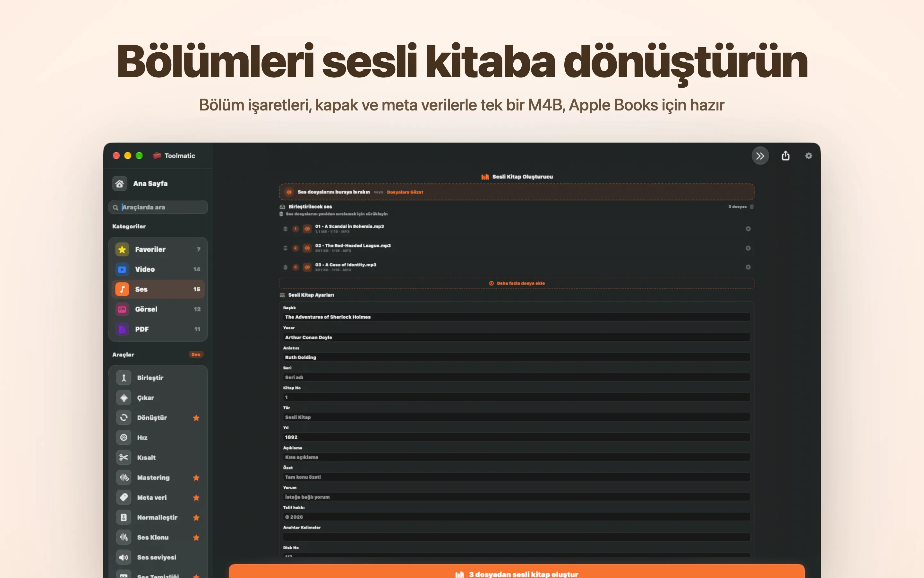Click the Başlık field with Sherlock Holmes title

coord(517,317)
